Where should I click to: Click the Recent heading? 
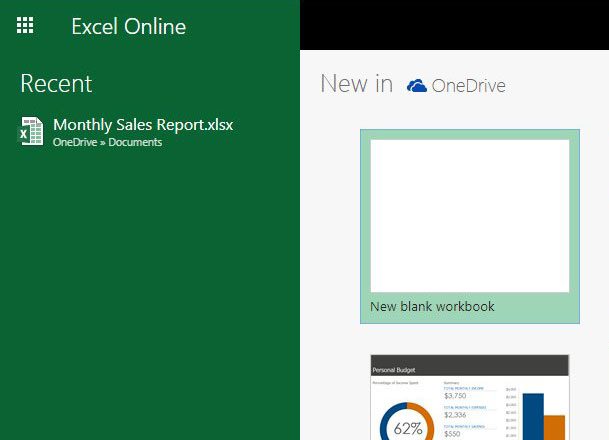56,83
